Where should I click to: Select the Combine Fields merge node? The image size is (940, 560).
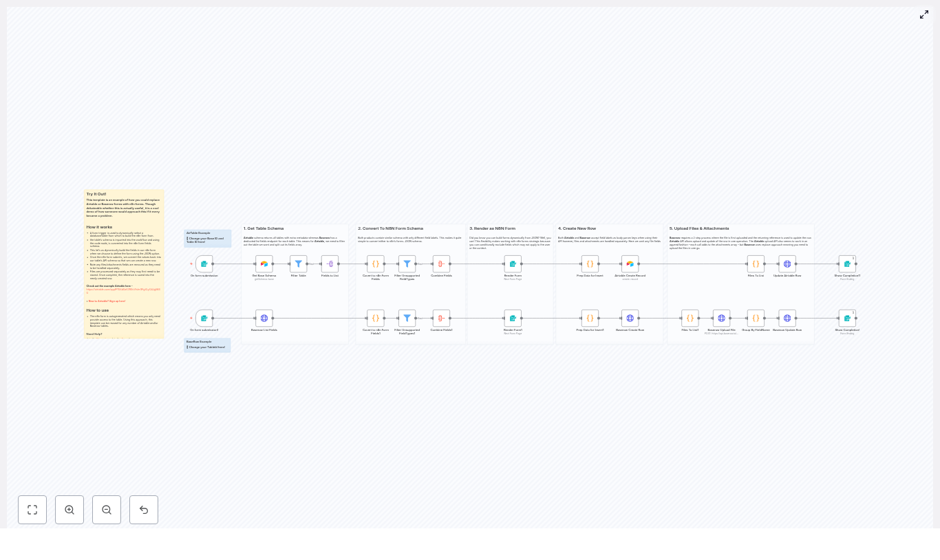pos(441,263)
